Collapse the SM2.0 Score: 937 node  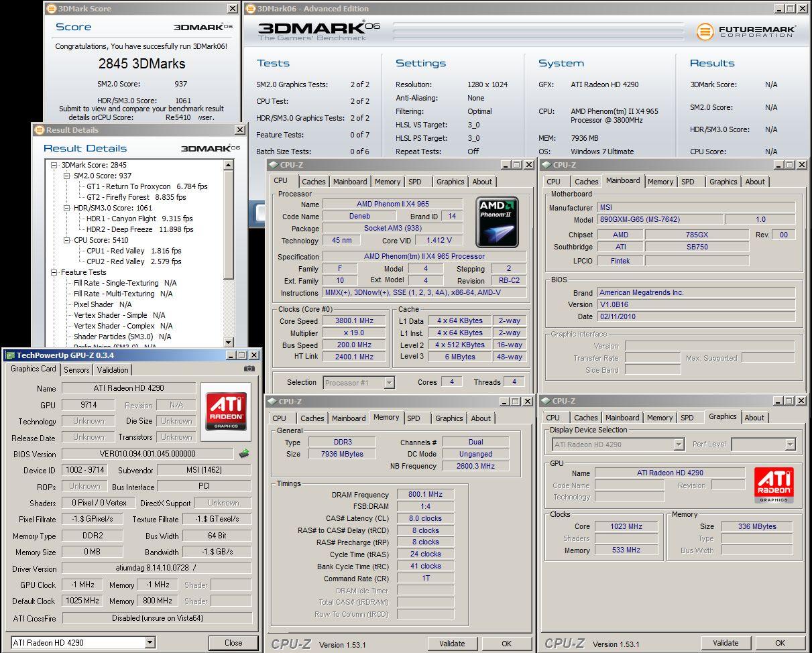[x=67, y=176]
